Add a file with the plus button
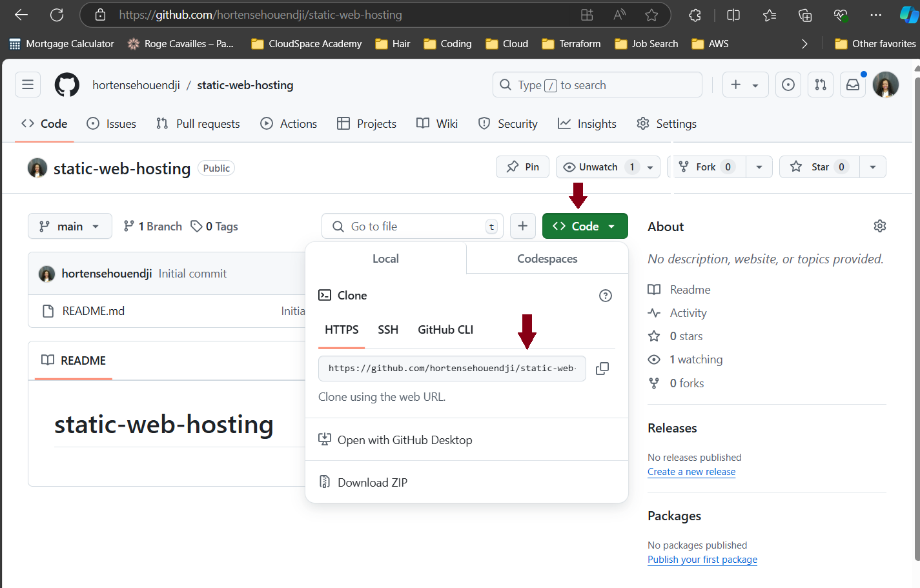The image size is (920, 588). pos(523,226)
